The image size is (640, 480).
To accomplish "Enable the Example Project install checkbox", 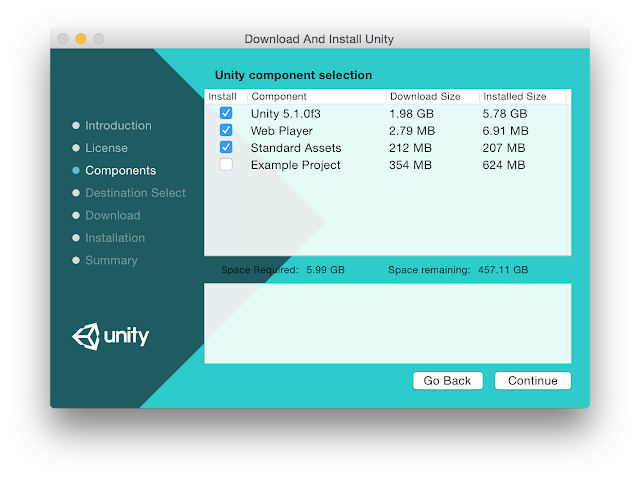I will coord(226,164).
